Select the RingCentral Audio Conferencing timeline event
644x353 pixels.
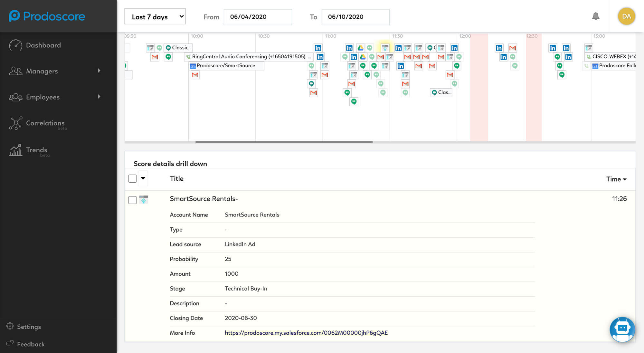click(x=249, y=57)
